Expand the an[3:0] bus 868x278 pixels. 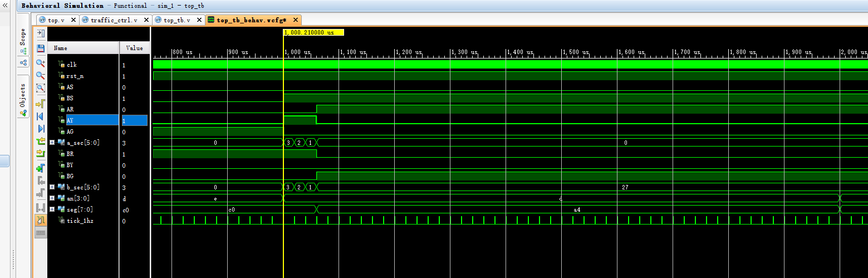(x=52, y=198)
